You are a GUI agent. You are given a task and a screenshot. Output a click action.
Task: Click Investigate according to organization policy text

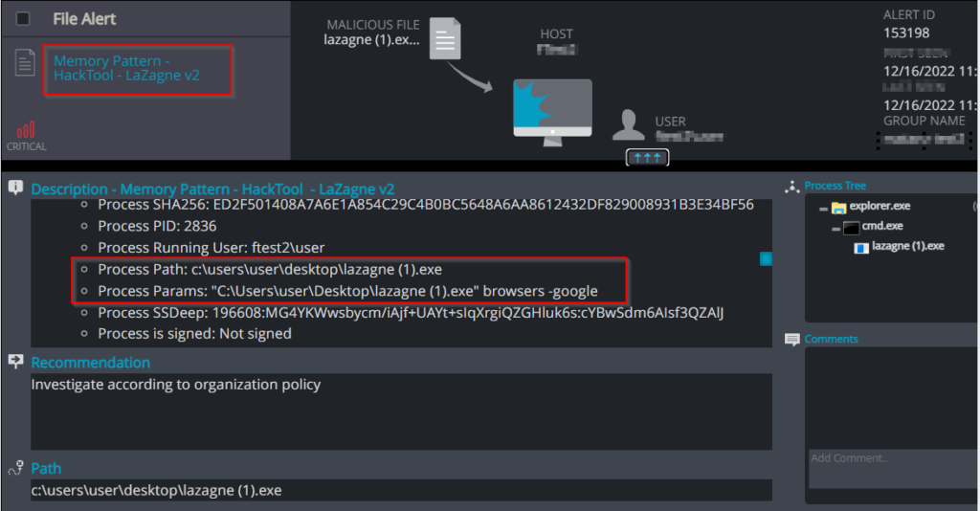tap(176, 384)
